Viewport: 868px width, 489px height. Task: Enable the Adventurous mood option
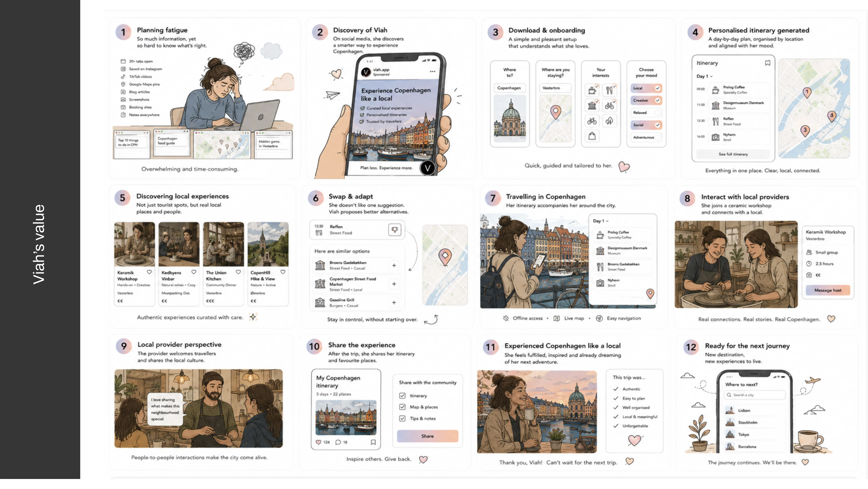click(646, 137)
